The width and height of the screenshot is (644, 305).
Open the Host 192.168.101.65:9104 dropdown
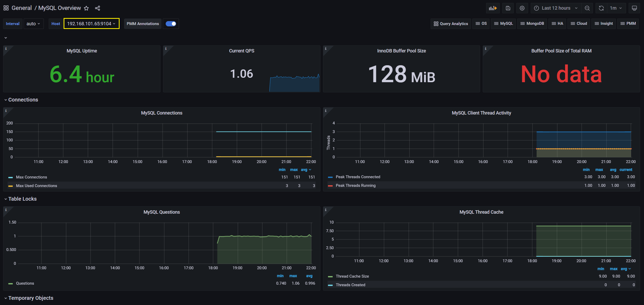point(91,24)
